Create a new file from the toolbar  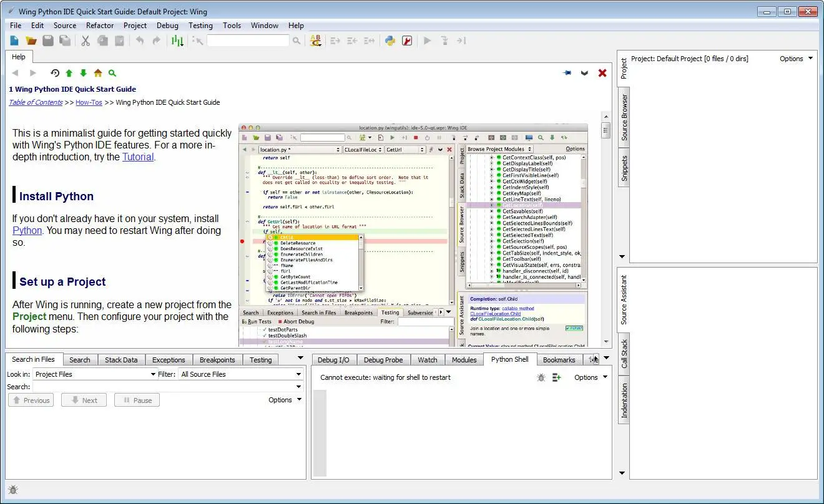pyautogui.click(x=14, y=41)
